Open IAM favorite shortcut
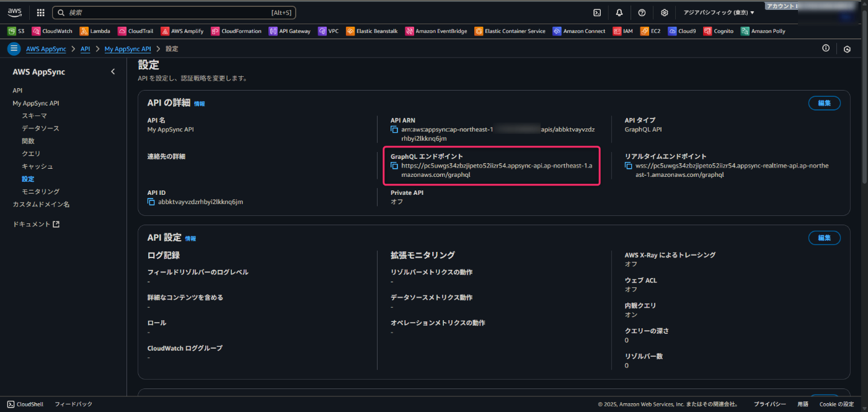This screenshot has width=868, height=412. (x=623, y=31)
